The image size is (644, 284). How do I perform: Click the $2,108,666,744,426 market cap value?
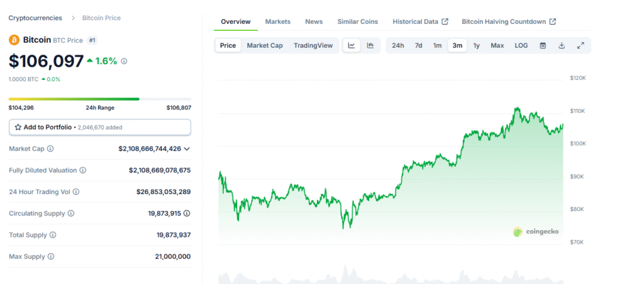point(150,149)
